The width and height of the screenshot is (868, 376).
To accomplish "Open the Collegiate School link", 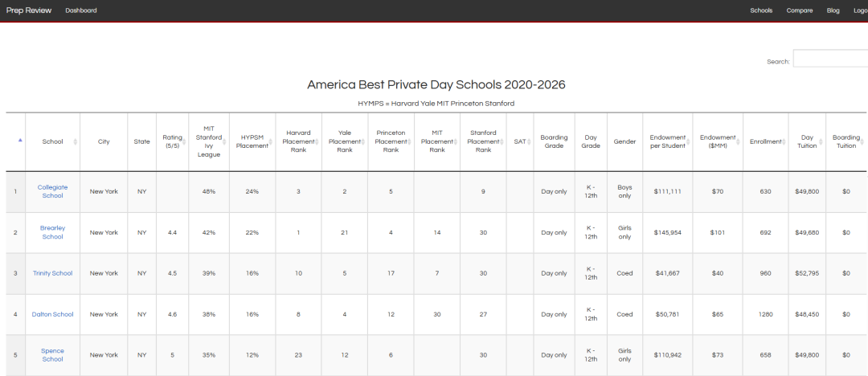I will [51, 191].
